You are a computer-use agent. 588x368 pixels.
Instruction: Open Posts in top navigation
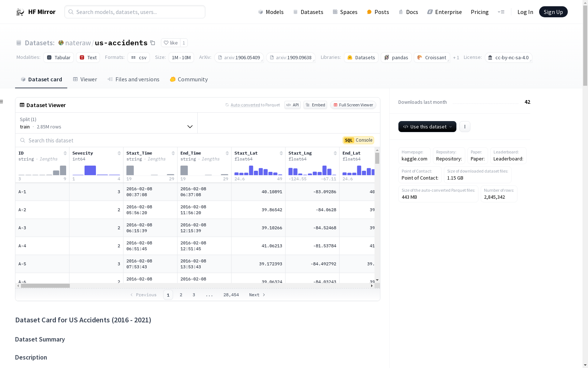378,12
